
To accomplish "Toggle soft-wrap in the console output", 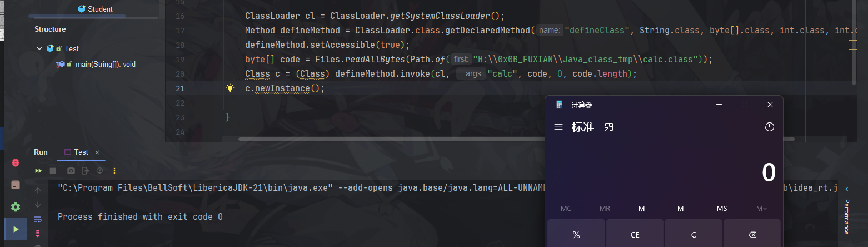I will (38, 219).
